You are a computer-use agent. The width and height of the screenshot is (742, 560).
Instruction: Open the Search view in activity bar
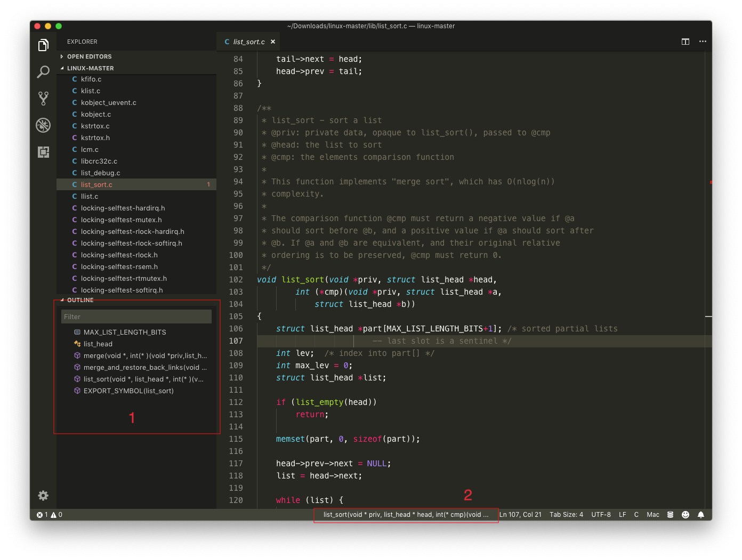[x=43, y=72]
